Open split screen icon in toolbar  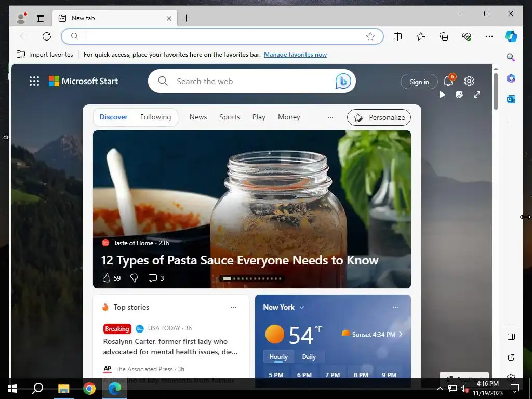[397, 36]
